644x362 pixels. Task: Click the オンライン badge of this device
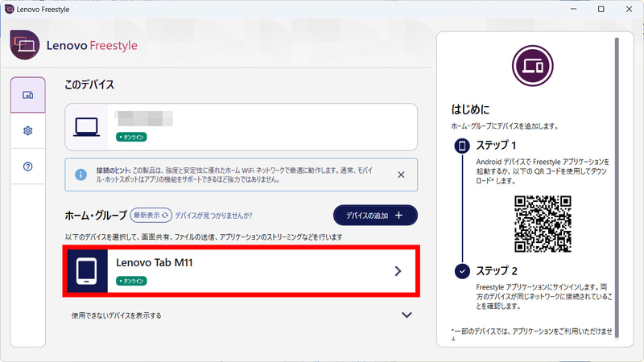coord(131,137)
